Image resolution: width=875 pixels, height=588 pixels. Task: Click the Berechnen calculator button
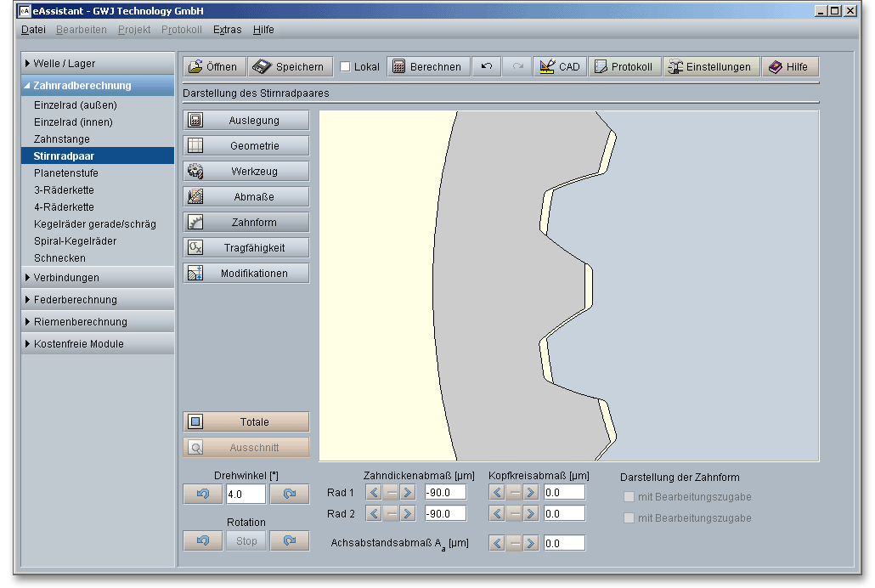point(428,67)
